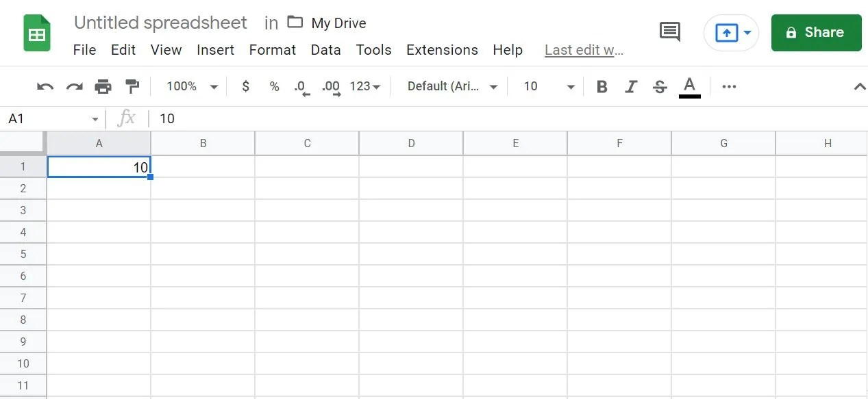
Task: Format selection as currency
Action: pyautogui.click(x=245, y=86)
